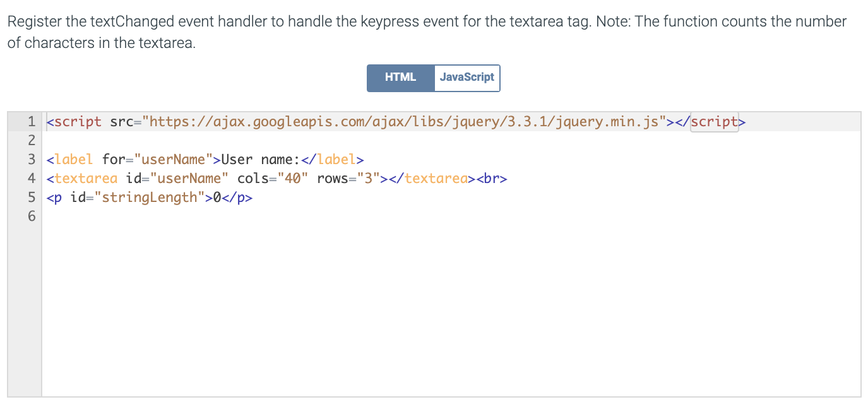
Task: Click line number 1 in the editor
Action: (x=31, y=121)
